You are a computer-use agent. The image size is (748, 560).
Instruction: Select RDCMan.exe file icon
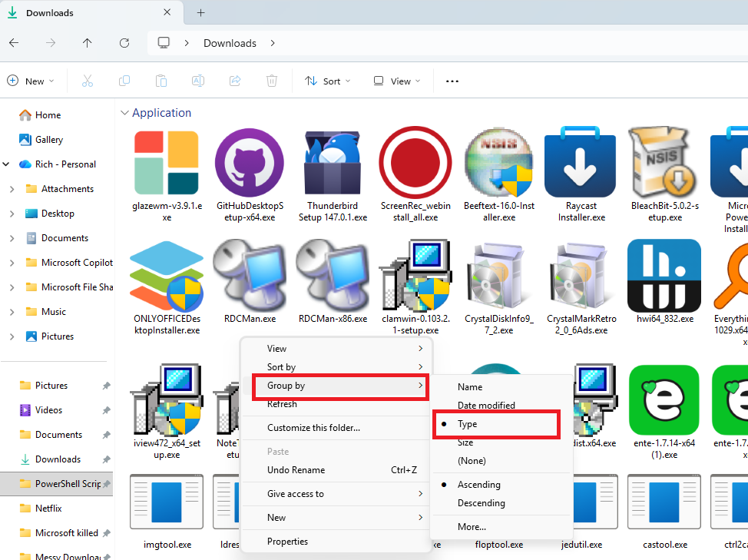coord(250,276)
